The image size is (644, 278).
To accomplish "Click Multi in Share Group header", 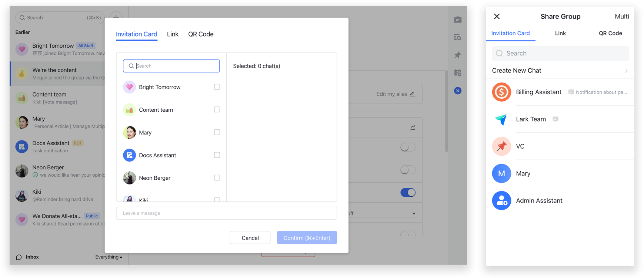I will (x=622, y=16).
